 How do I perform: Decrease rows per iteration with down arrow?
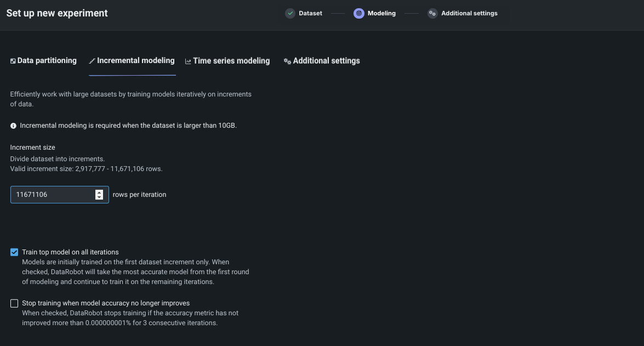(99, 197)
